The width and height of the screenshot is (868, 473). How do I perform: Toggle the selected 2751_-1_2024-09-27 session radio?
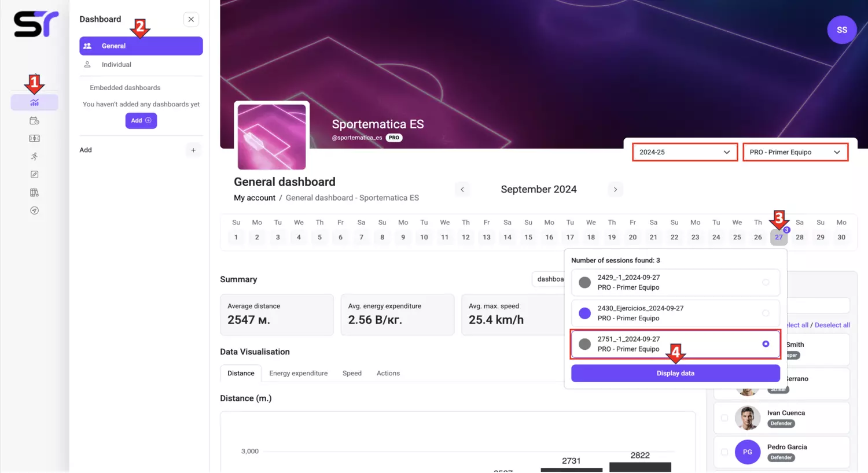point(766,343)
